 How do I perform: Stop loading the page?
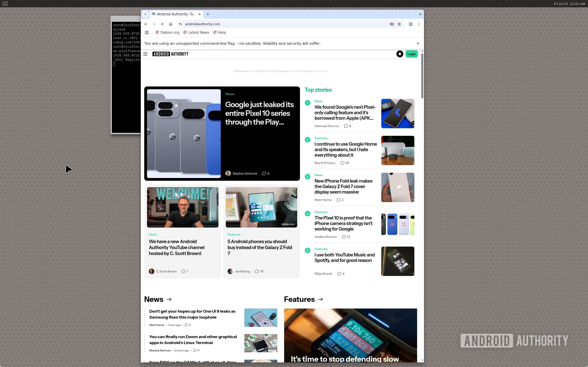[162, 24]
